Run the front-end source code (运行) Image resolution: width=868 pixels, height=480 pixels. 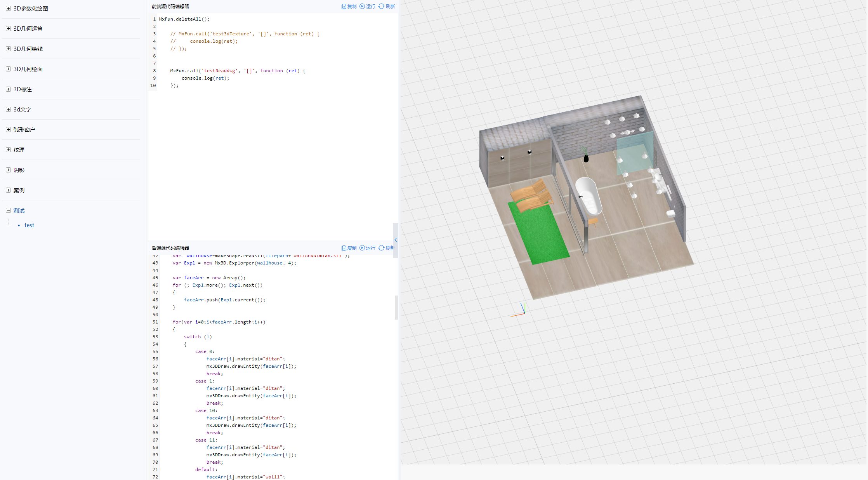point(367,7)
